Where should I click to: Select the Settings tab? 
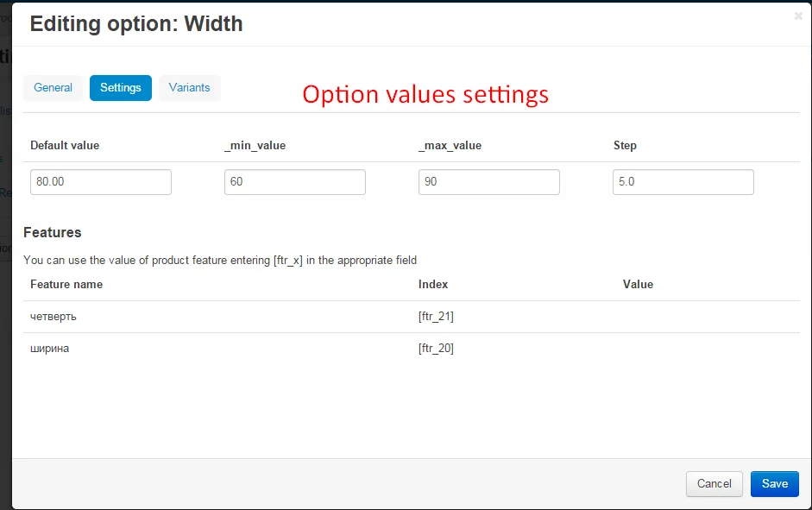[121, 88]
